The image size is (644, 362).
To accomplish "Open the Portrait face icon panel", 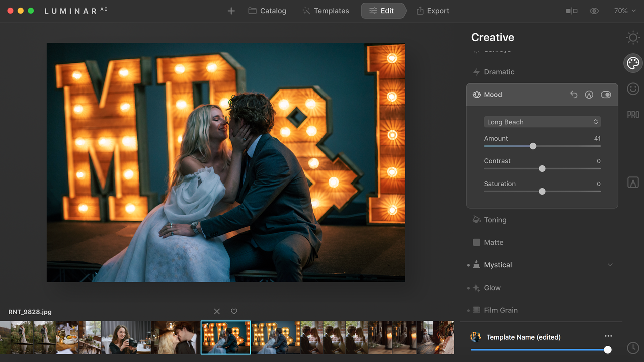I will tap(633, 89).
